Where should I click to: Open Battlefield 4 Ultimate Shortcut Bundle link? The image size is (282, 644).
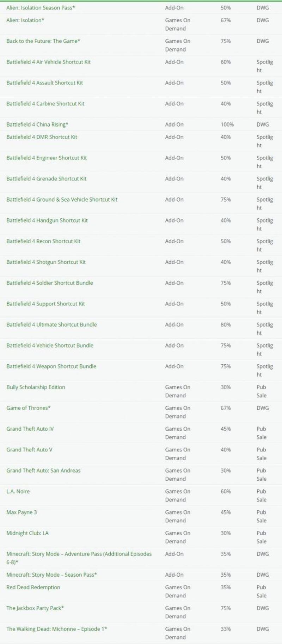click(x=51, y=324)
